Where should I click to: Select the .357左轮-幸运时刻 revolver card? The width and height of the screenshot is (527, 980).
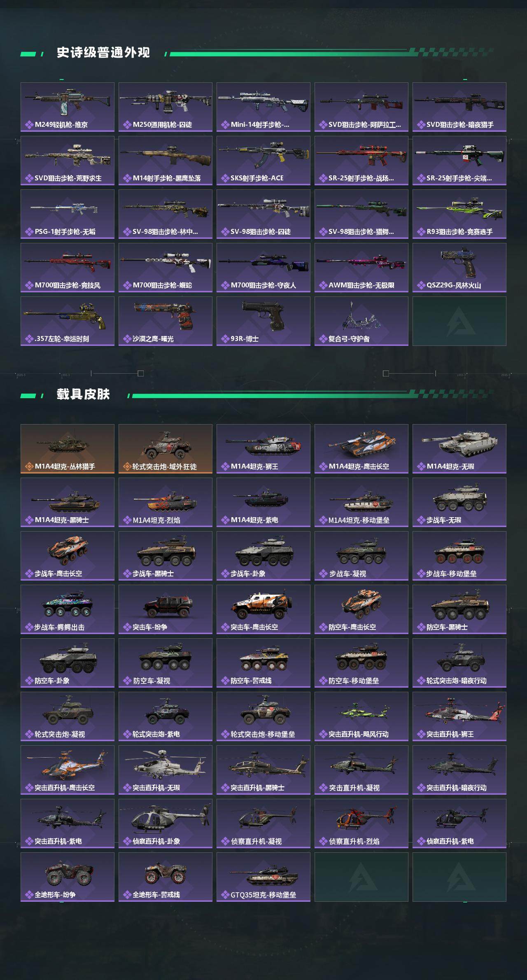[x=68, y=321]
